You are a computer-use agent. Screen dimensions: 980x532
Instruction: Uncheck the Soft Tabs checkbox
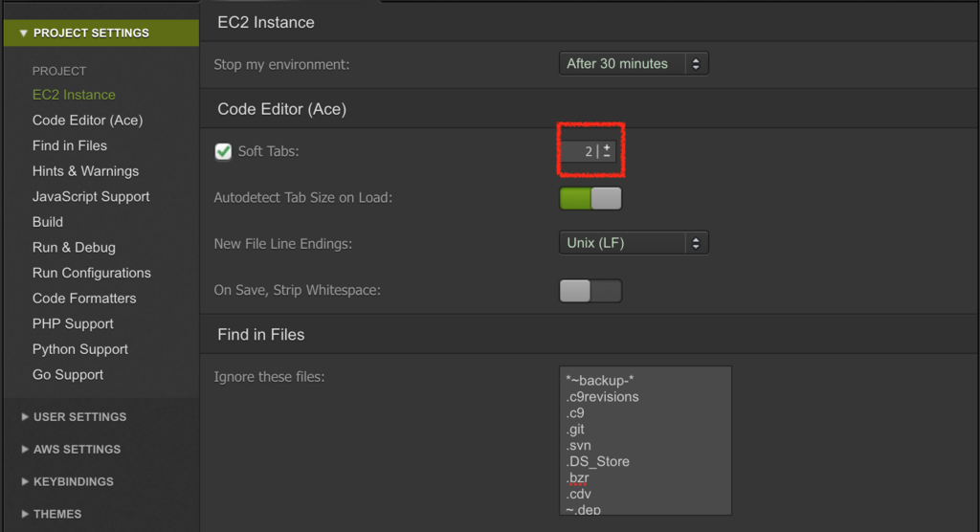pos(223,151)
